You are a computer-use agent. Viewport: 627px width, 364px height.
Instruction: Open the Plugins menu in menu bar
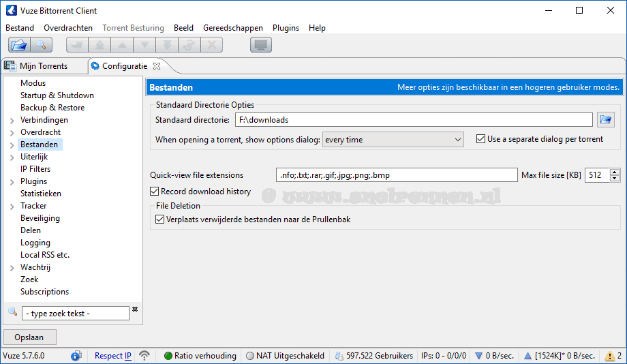(286, 27)
